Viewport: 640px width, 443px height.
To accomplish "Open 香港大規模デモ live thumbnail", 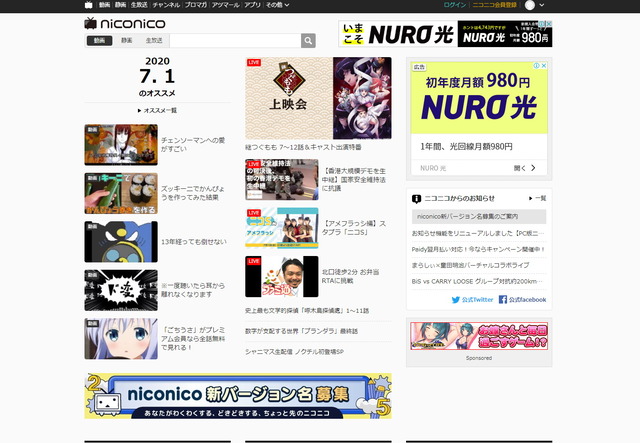I will [x=282, y=180].
